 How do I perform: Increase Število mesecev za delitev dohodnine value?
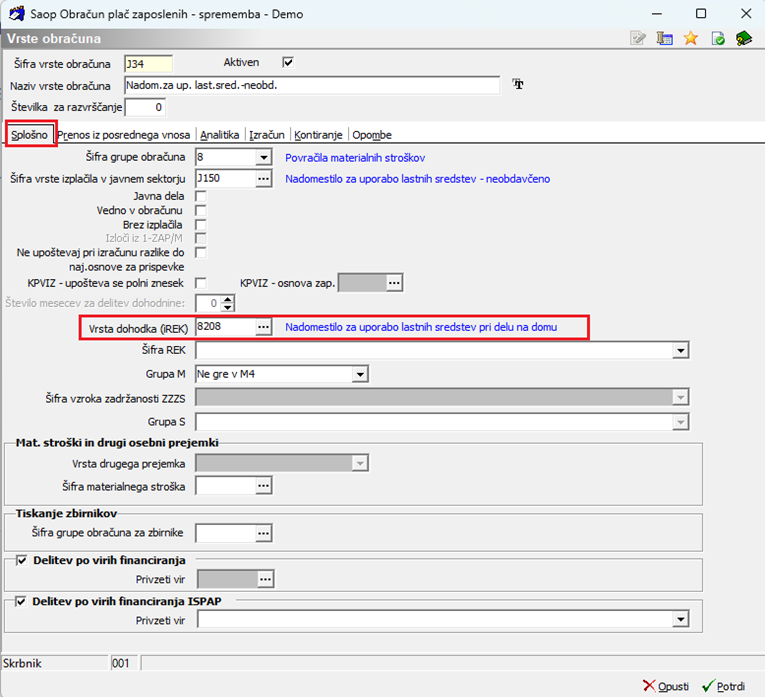[x=227, y=299]
